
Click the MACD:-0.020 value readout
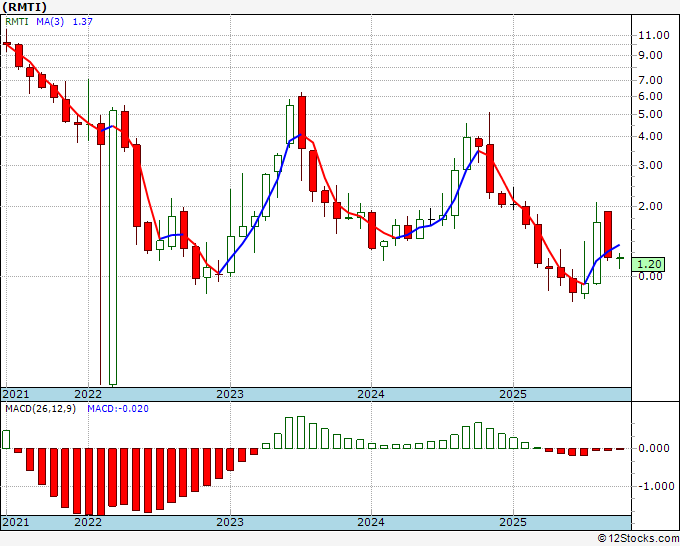tap(118, 409)
